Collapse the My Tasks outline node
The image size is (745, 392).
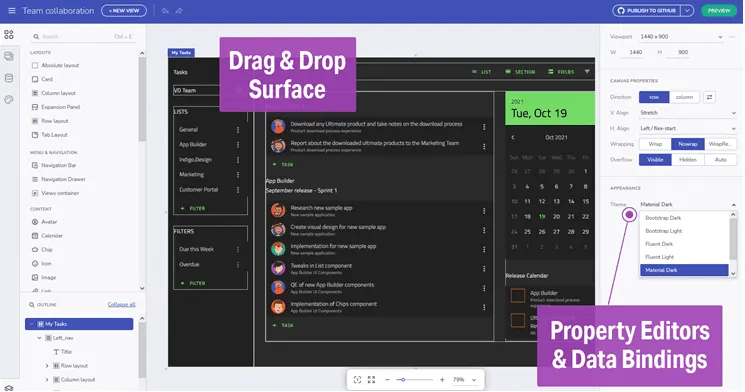[x=31, y=324]
